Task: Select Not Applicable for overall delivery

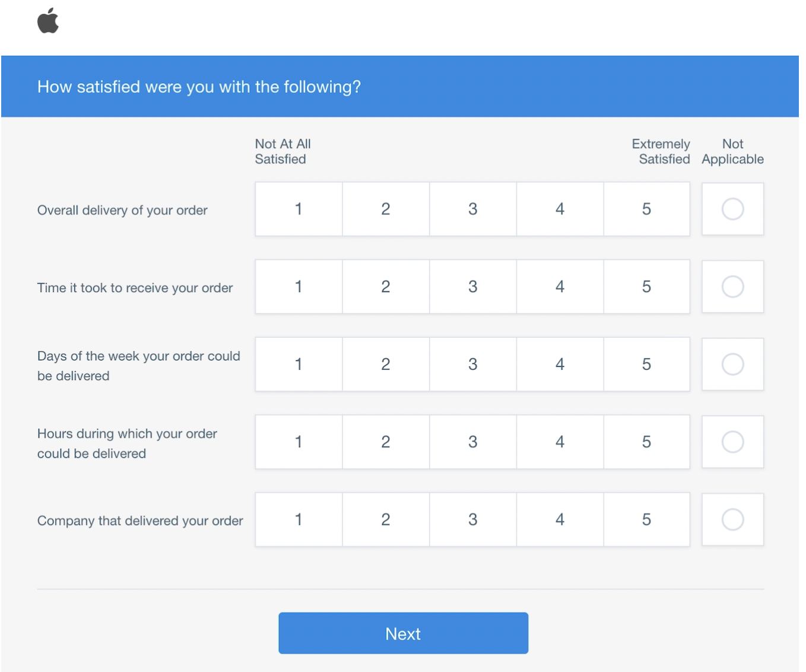Action: (x=732, y=209)
